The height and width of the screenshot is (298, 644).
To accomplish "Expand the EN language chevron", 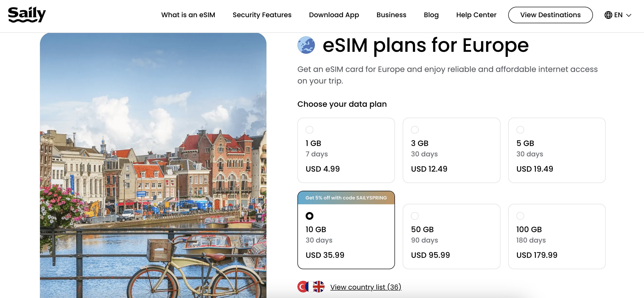I will point(629,15).
